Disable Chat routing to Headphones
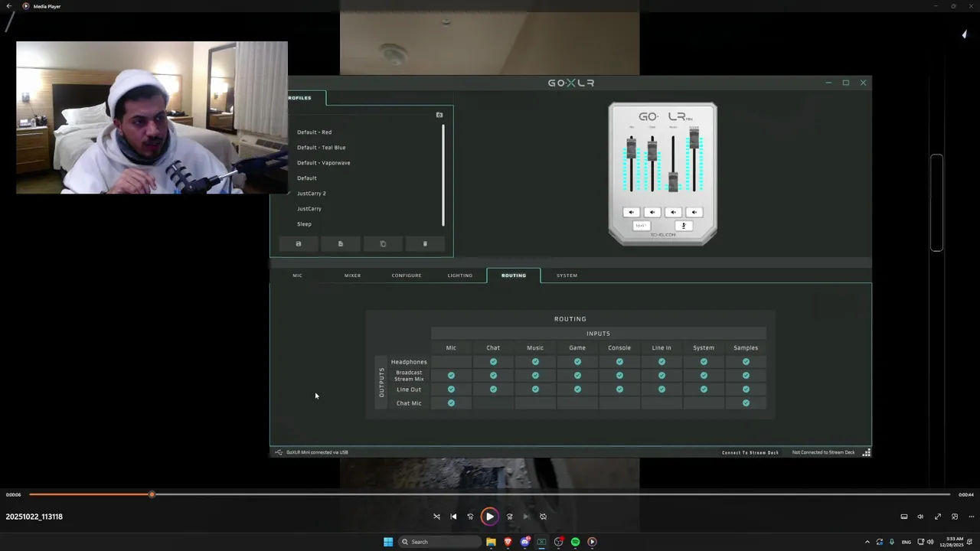 point(493,362)
